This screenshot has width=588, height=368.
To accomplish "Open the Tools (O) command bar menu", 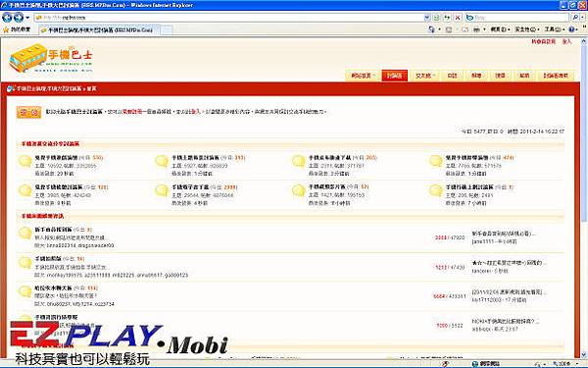I will [x=555, y=29].
